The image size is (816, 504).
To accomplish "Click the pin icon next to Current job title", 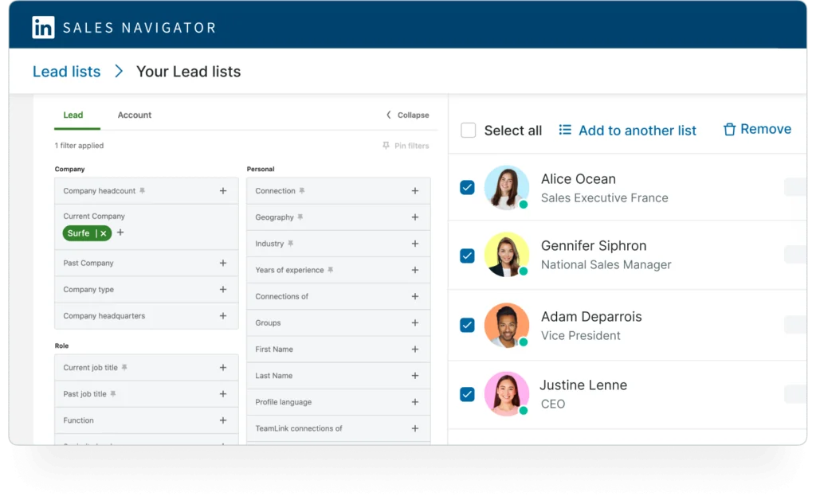I will [124, 368].
